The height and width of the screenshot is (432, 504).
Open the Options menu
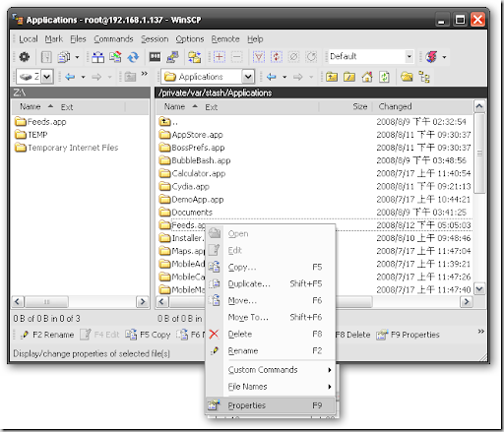pos(190,39)
